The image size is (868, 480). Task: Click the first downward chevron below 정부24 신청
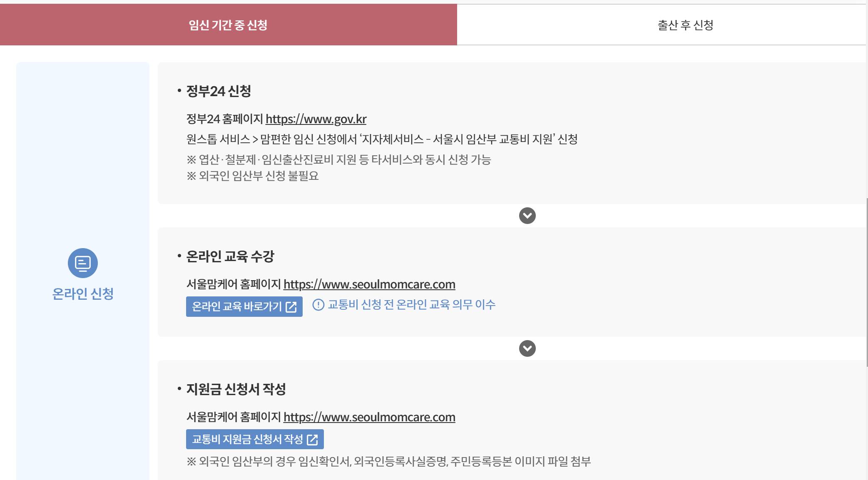[x=527, y=216]
